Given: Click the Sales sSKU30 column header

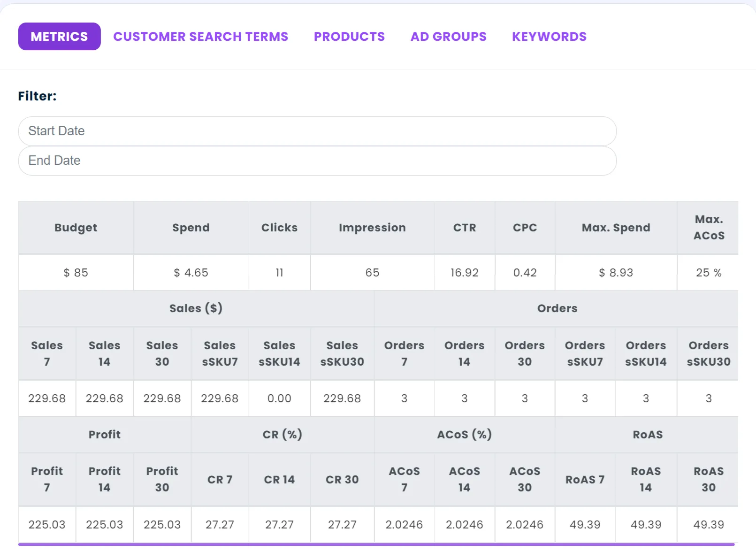Looking at the screenshot, I should 342,353.
